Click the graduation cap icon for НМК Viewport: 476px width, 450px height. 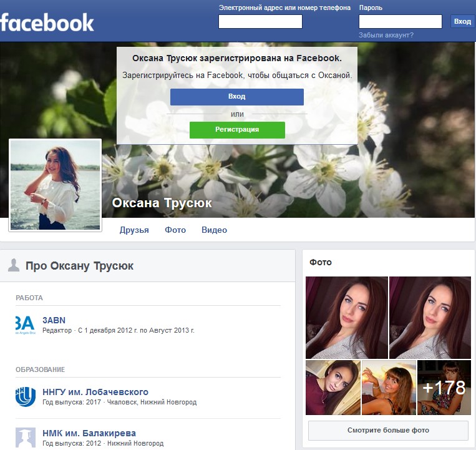coord(26,438)
